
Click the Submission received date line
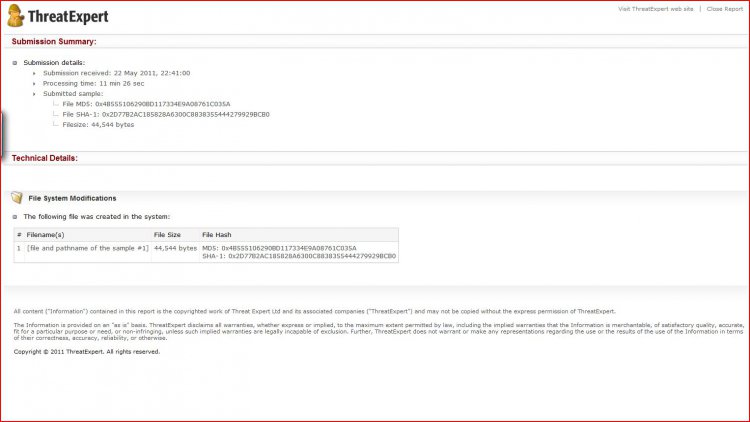pos(116,73)
